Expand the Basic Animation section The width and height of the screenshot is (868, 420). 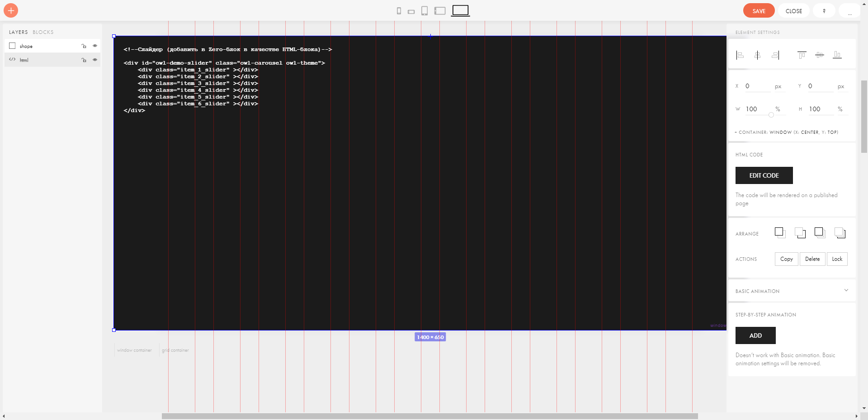[x=792, y=291]
